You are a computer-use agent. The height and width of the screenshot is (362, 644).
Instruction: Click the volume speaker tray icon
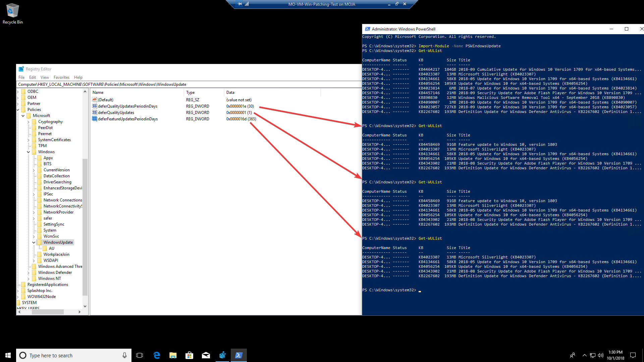(x=601, y=355)
